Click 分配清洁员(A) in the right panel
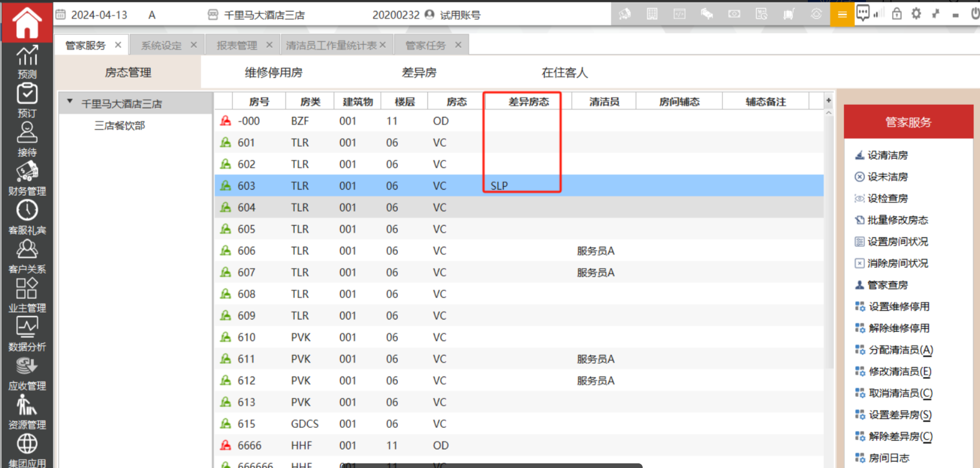Screen dimensions: 980x468 pos(900,350)
